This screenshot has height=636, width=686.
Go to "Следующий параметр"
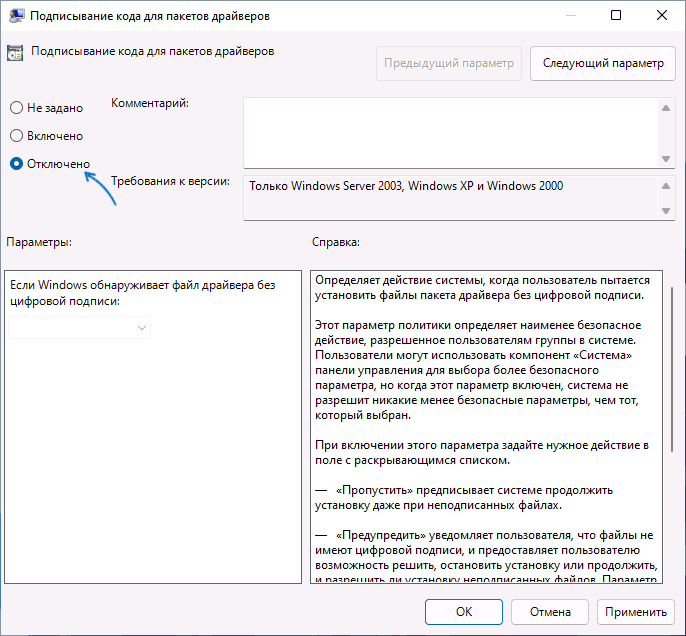[x=603, y=63]
